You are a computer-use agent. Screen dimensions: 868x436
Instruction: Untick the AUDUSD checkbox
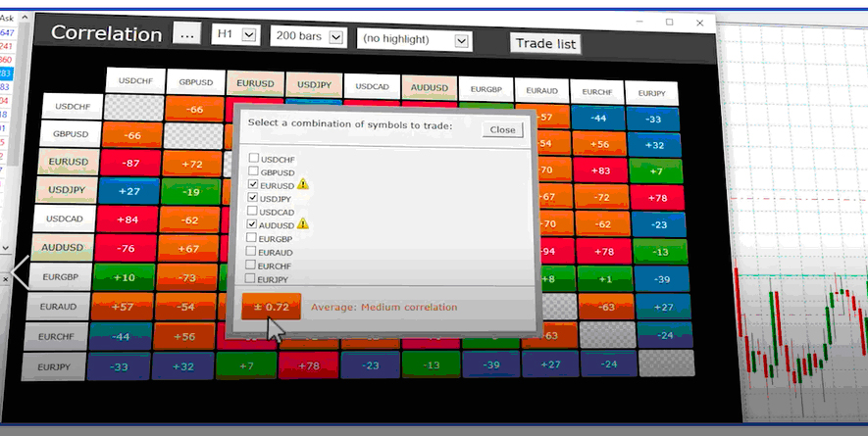coord(252,224)
